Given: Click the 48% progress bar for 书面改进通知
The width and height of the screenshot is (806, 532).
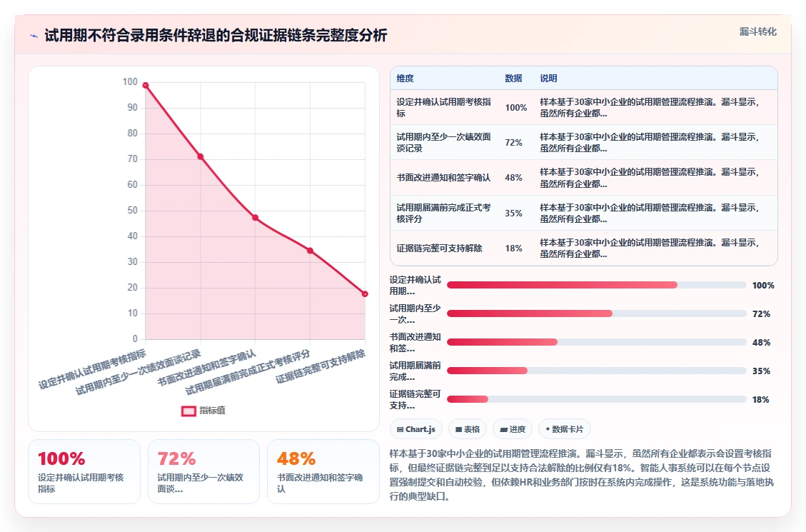Looking at the screenshot, I should tap(596, 342).
